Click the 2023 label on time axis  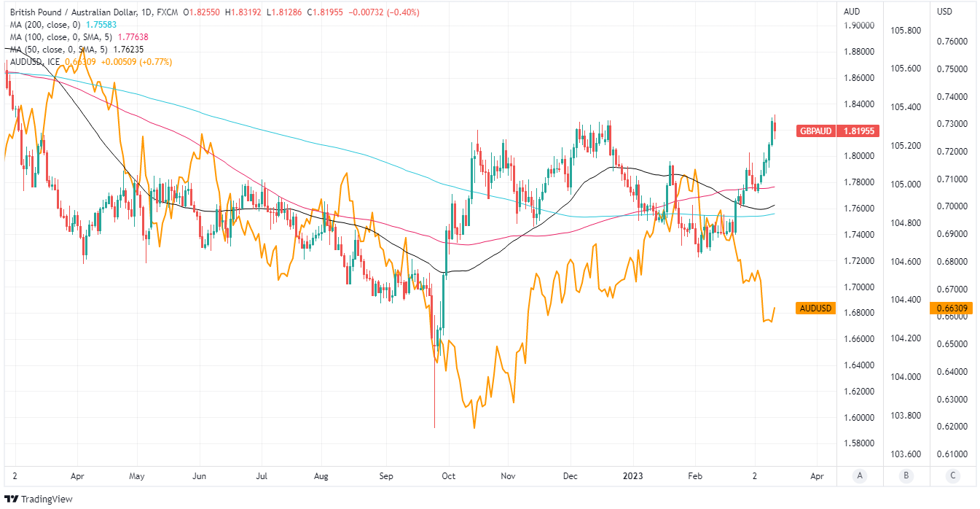click(x=634, y=476)
